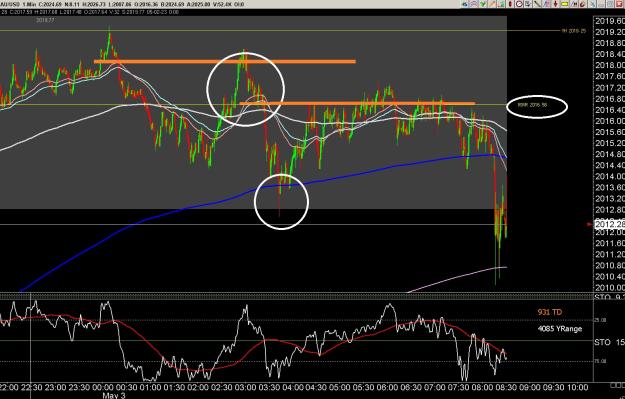Click the 08:30 time axis label

pyautogui.click(x=505, y=387)
